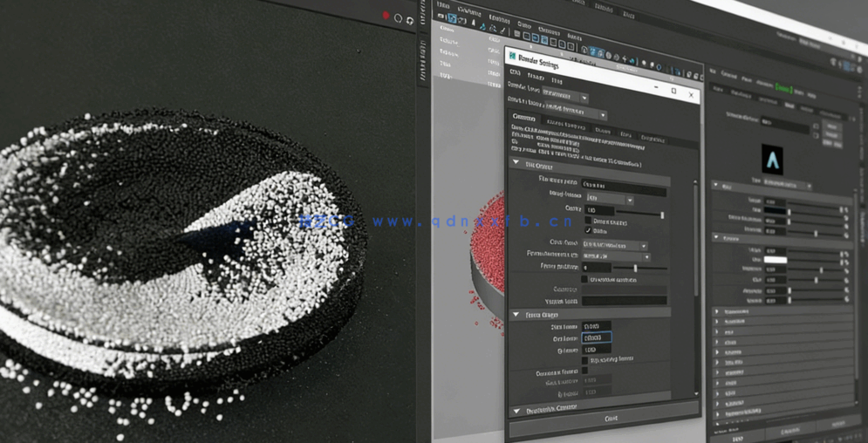
Task: Enable the unchecked checkbox above the ticked one
Action: (x=586, y=221)
